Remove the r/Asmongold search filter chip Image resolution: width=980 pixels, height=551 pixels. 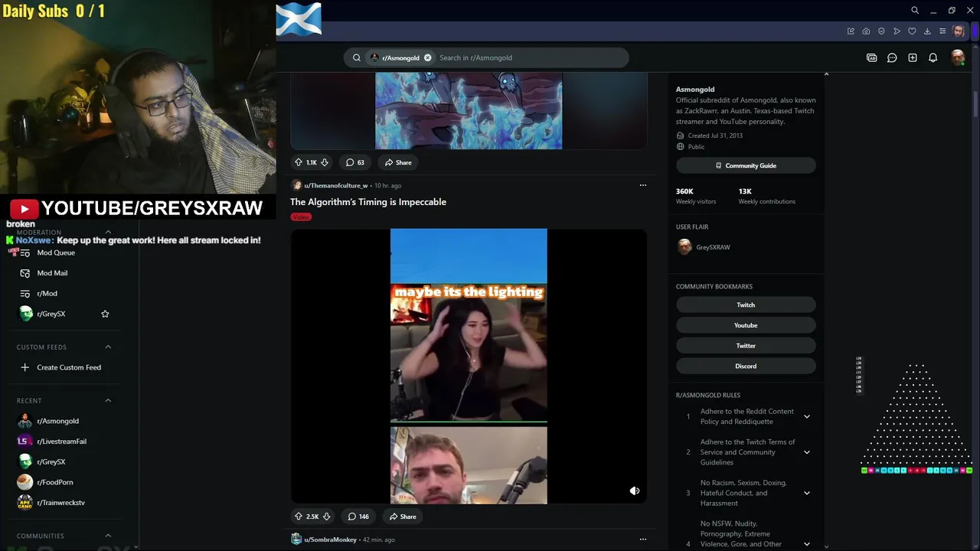click(x=427, y=57)
